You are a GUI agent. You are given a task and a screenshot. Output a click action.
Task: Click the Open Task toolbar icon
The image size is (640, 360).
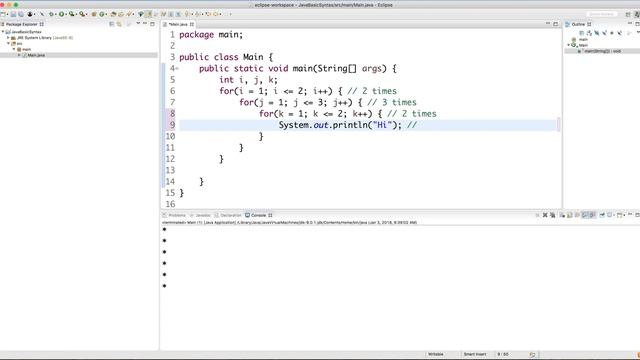(x=121, y=14)
